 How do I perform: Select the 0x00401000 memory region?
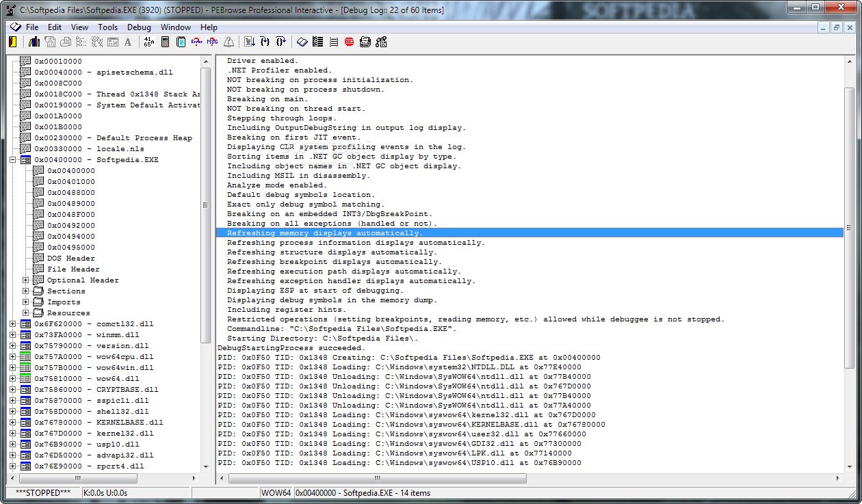point(71,181)
